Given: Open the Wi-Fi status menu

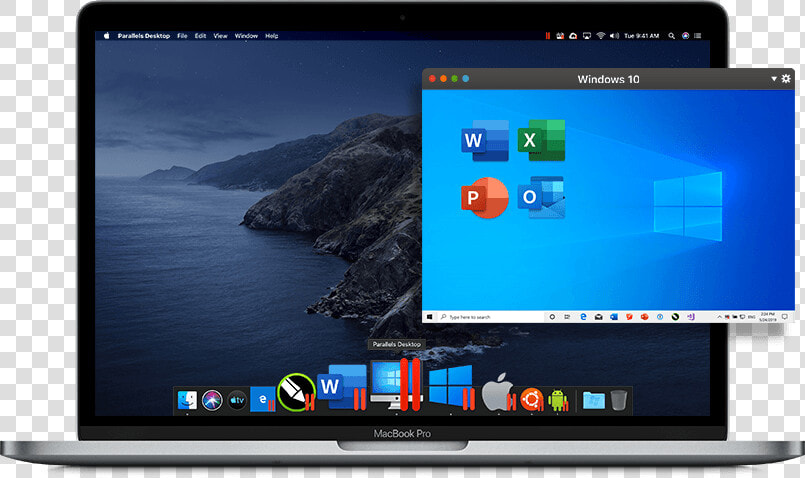Looking at the screenshot, I should (601, 36).
